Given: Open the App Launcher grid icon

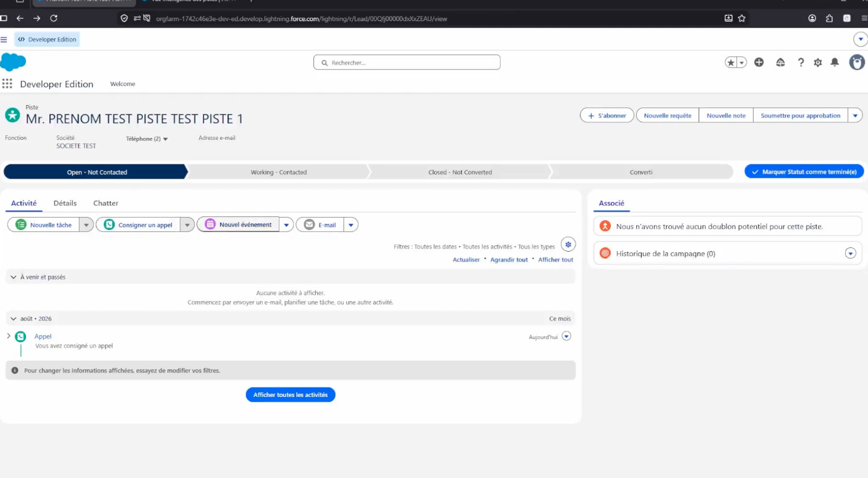Looking at the screenshot, I should point(7,84).
